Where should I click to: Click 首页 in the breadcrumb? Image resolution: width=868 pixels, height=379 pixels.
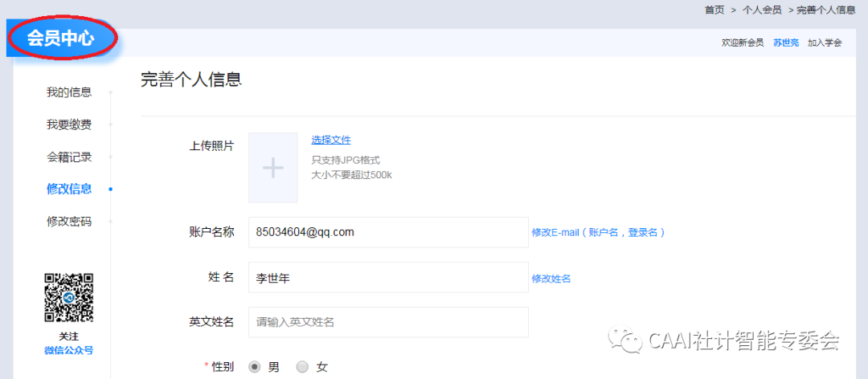click(714, 10)
